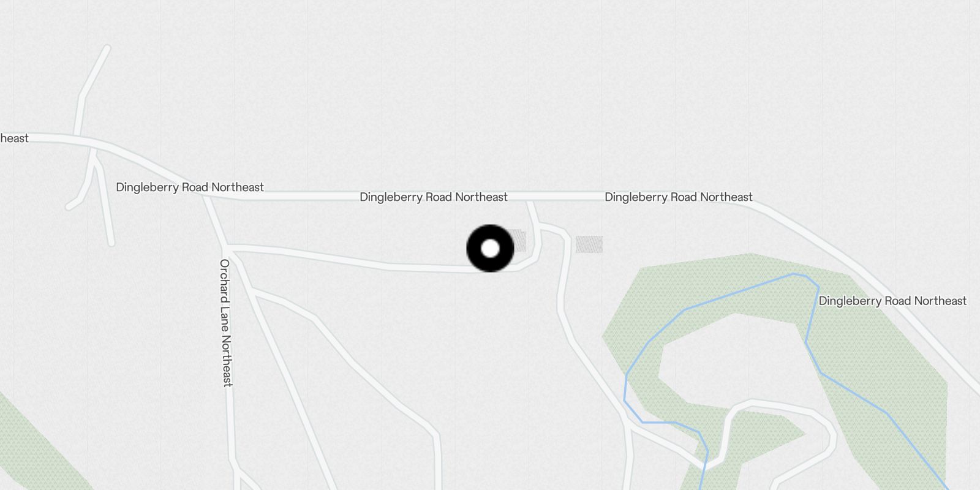Click the Orchard Lane Northeast street label
Image resolution: width=980 pixels, height=490 pixels.
pyautogui.click(x=225, y=323)
